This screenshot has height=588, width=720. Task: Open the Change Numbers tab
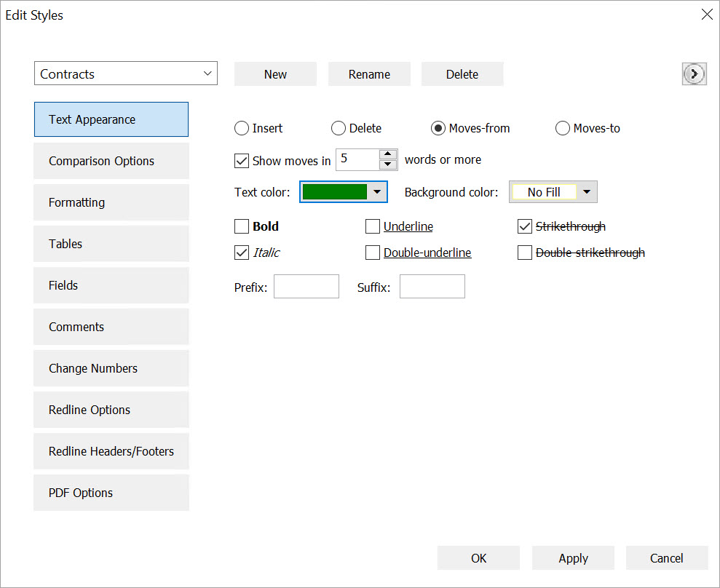(x=111, y=368)
